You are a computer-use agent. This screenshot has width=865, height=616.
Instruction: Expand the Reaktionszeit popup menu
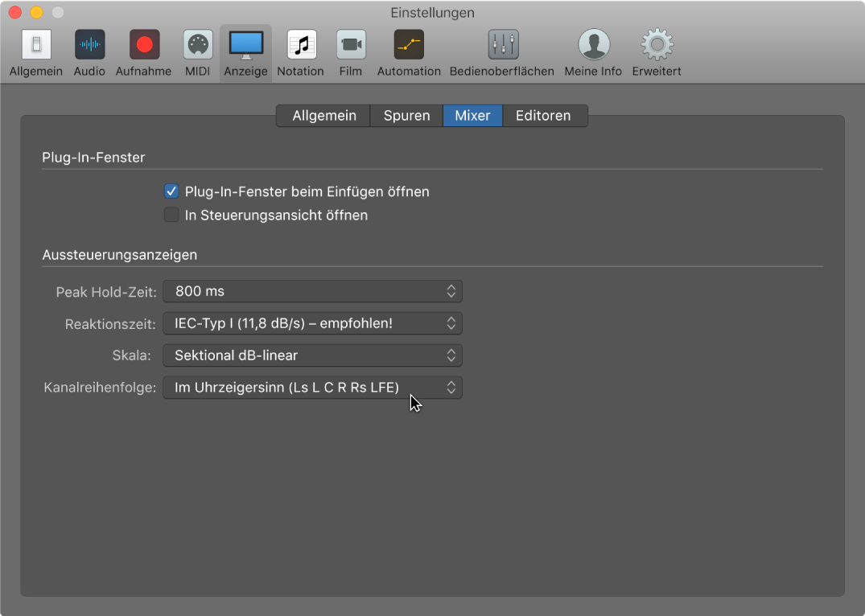pos(312,323)
